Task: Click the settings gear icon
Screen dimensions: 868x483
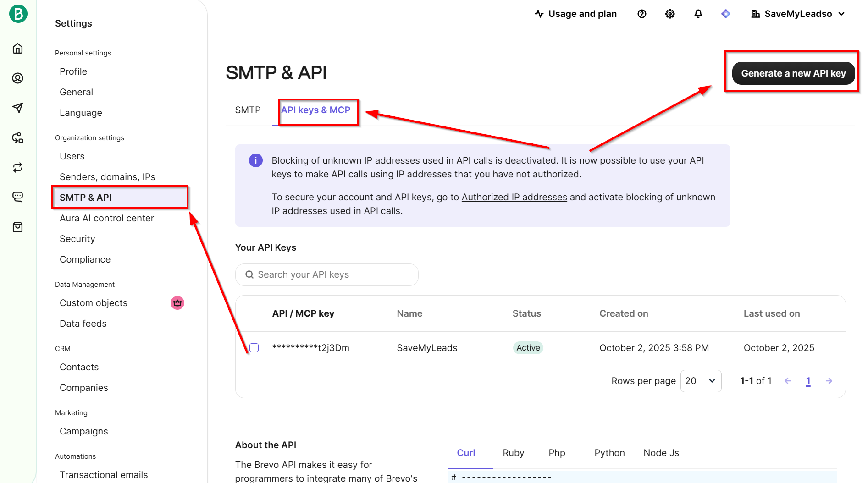Action: click(670, 14)
